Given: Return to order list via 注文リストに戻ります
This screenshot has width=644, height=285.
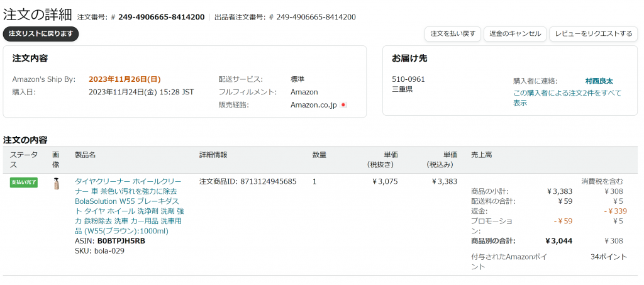Looking at the screenshot, I should tap(41, 34).
